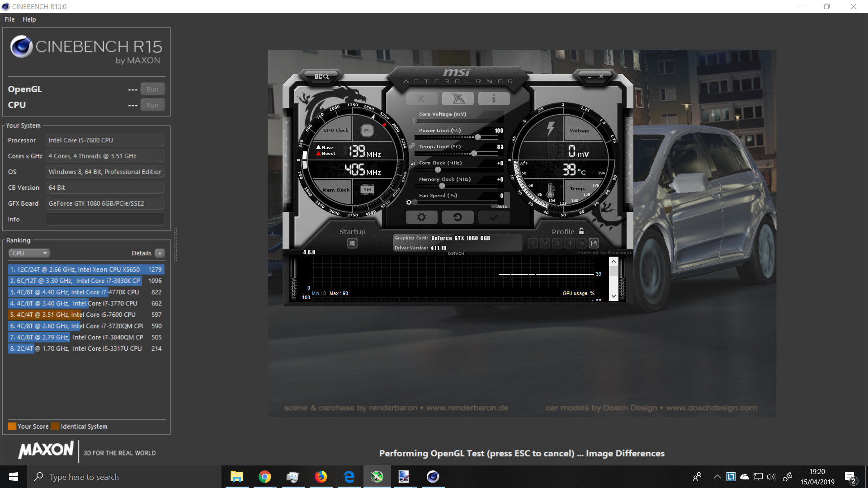Viewport: 868px width, 488px height.
Task: Click the Info text field
Action: (x=105, y=219)
